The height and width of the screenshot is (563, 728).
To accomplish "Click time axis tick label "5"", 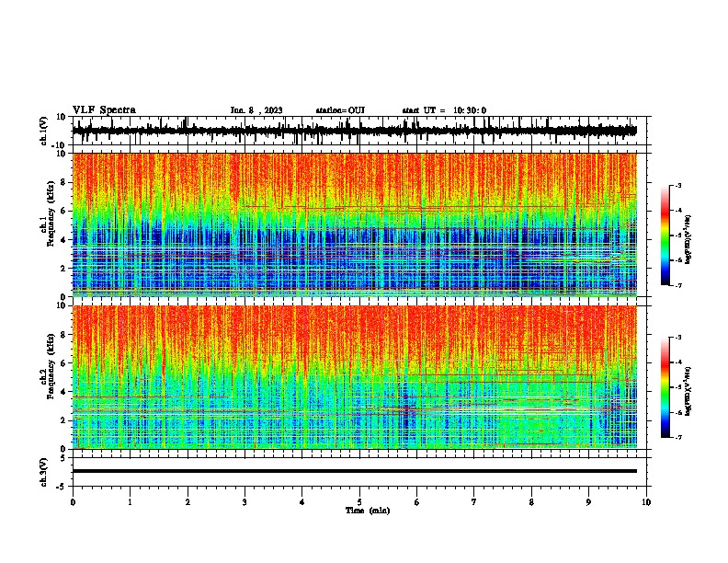I will click(x=359, y=502).
